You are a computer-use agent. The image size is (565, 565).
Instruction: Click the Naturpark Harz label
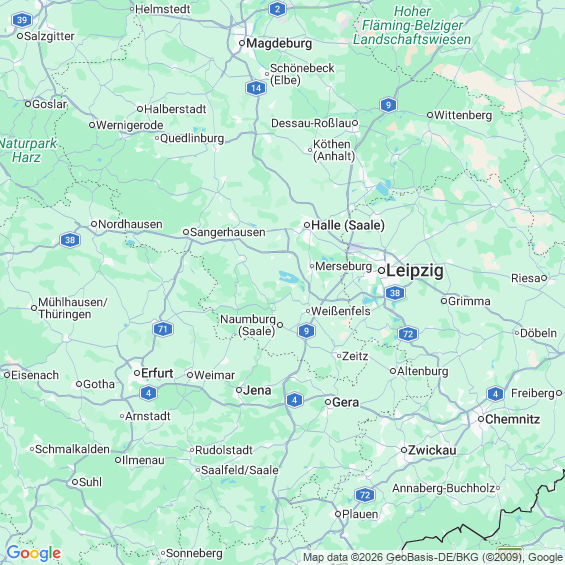pos(28,150)
